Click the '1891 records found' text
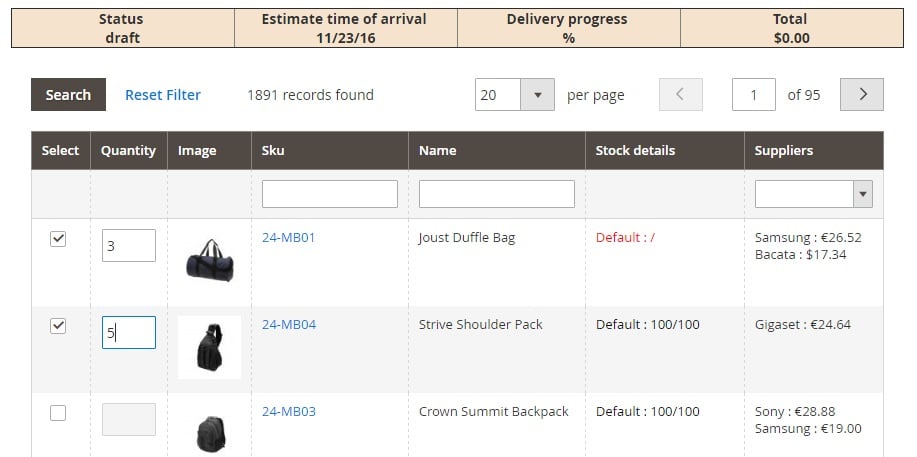Screen dimensions: 917x457 click(x=311, y=95)
